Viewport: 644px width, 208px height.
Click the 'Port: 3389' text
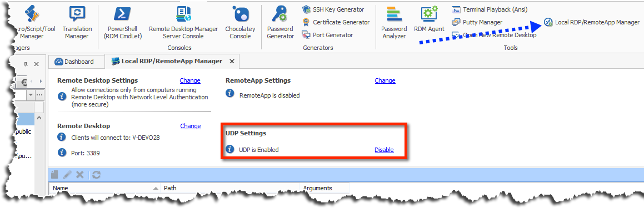click(86, 153)
